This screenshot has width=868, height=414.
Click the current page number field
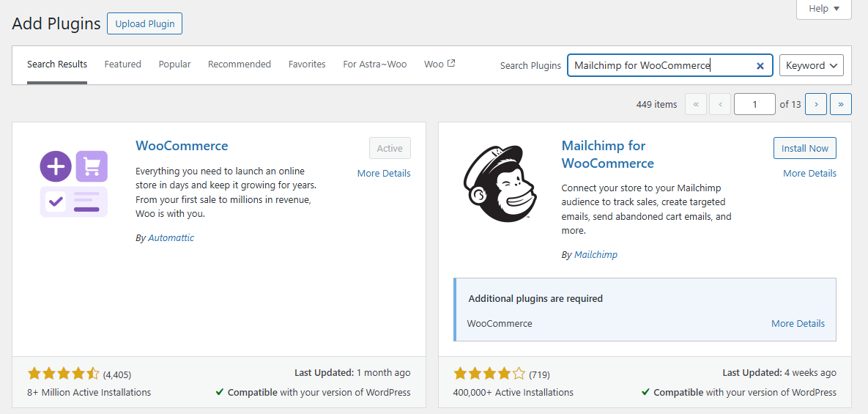[754, 104]
